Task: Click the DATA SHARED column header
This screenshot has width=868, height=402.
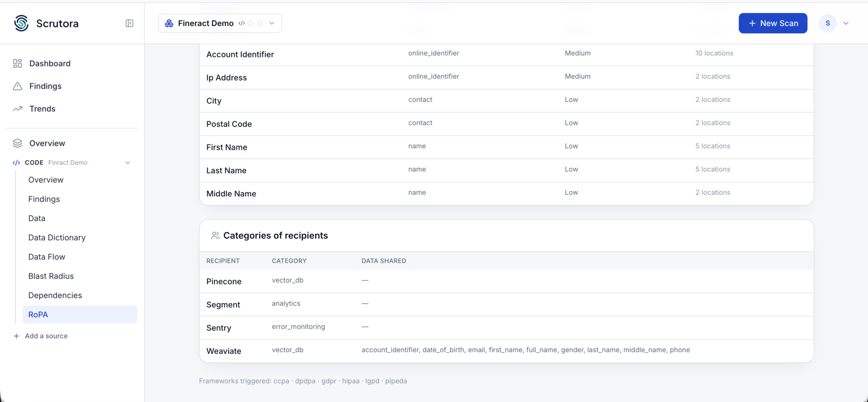Action: pyautogui.click(x=384, y=261)
